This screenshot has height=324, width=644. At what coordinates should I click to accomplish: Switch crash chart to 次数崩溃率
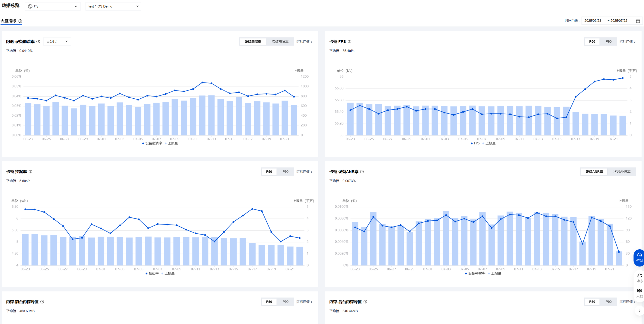(x=280, y=42)
